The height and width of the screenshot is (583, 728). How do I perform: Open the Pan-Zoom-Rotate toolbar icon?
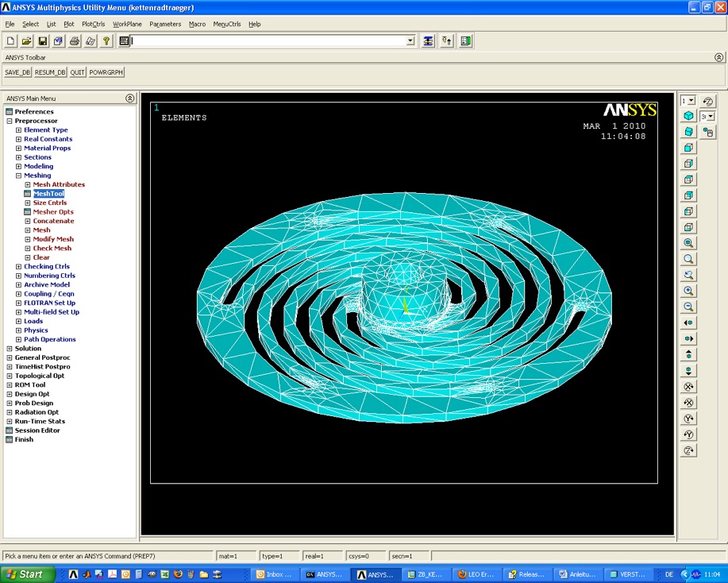pos(58,41)
